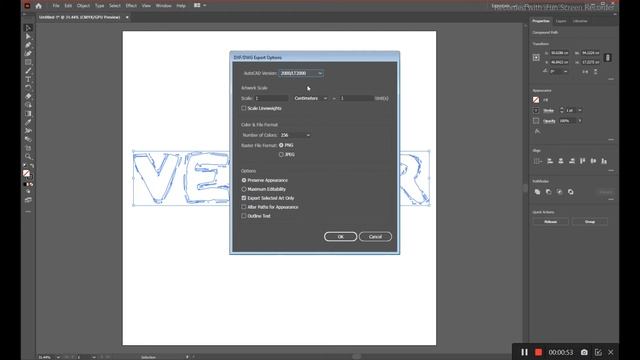Click the Group quick action button
This screenshot has width=640, height=360.
pyautogui.click(x=590, y=222)
